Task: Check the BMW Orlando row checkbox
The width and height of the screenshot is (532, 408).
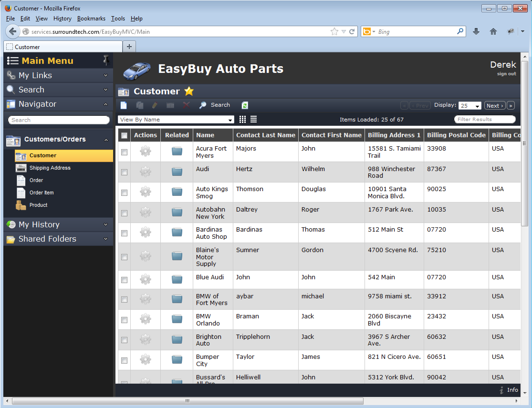Action: (124, 320)
